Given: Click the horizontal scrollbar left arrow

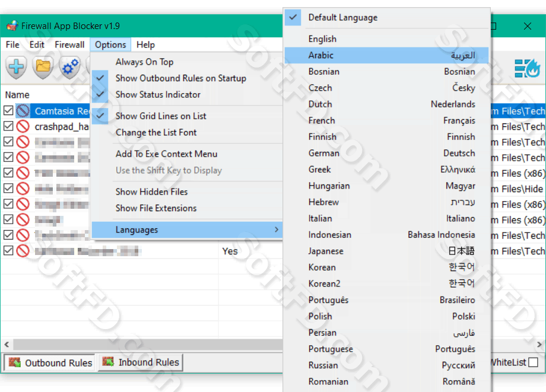Looking at the screenshot, I should [7, 345].
